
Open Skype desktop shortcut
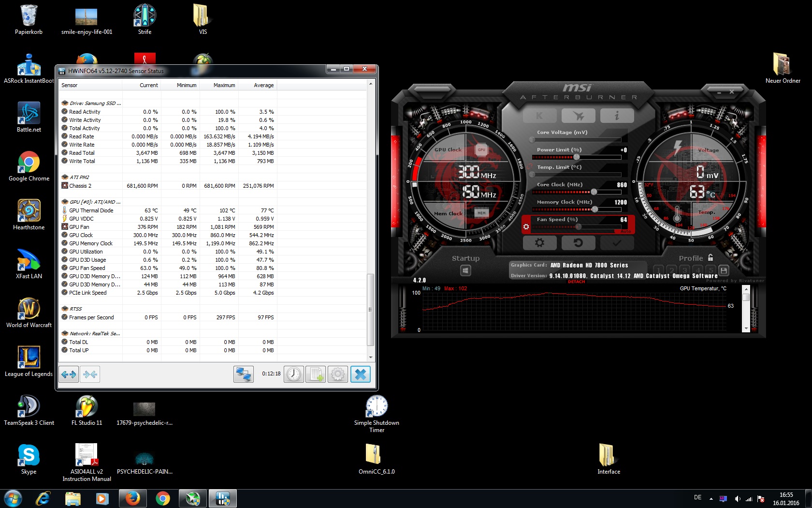[29, 459]
